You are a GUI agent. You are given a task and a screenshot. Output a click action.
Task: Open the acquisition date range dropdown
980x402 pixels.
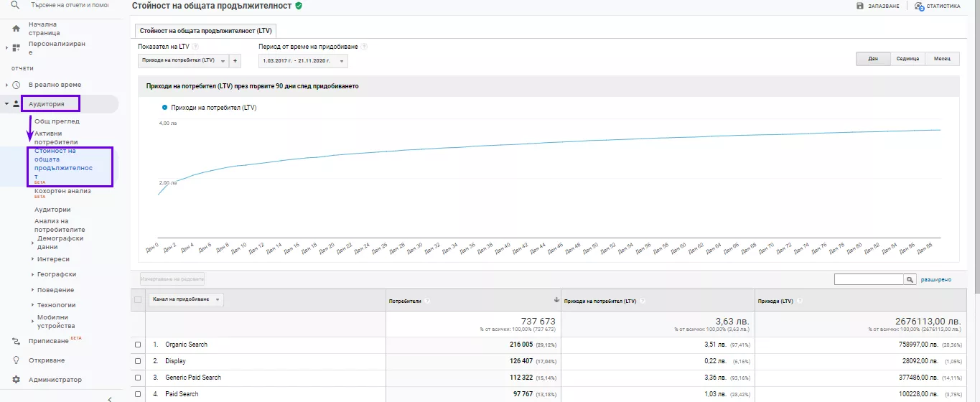(x=303, y=61)
